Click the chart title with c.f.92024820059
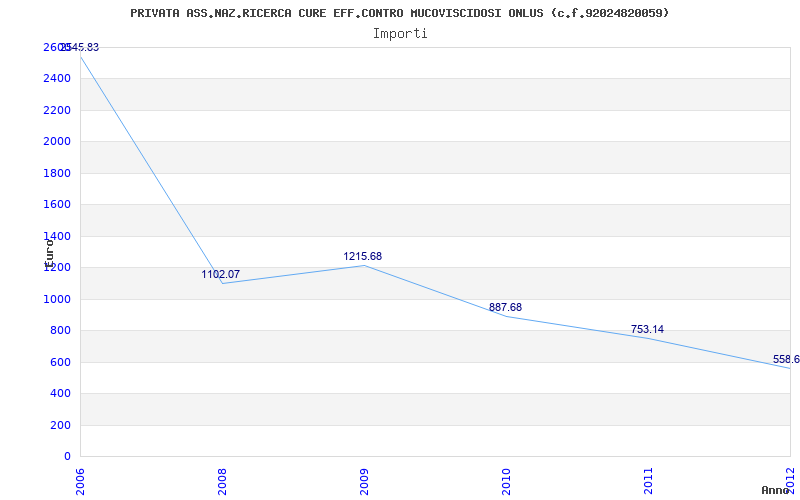 [399, 13]
